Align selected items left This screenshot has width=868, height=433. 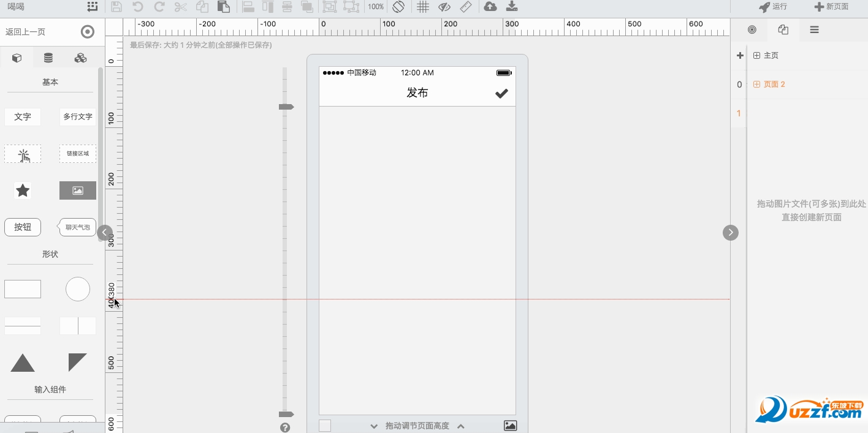click(248, 7)
